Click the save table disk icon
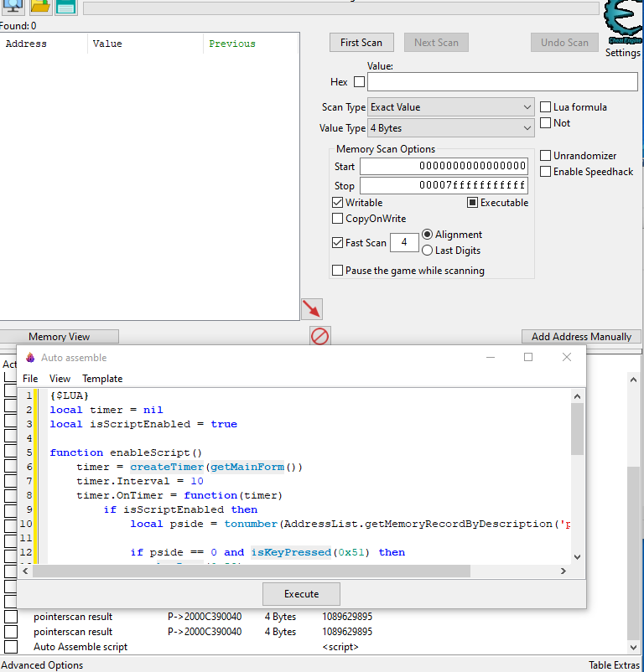The image size is (644, 672). [65, 7]
